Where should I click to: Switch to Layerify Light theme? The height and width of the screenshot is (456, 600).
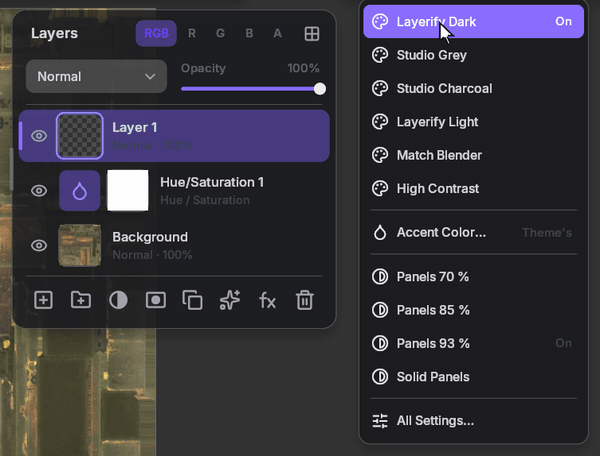474,122
